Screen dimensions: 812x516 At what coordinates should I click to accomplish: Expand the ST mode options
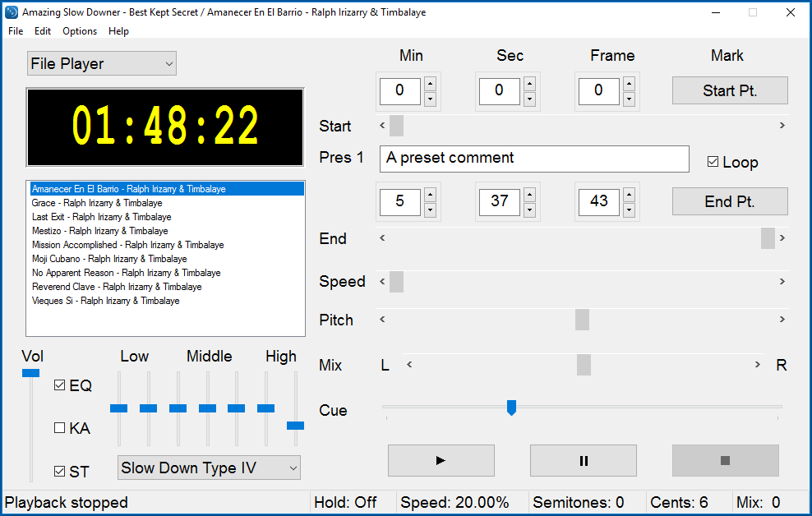point(60,471)
